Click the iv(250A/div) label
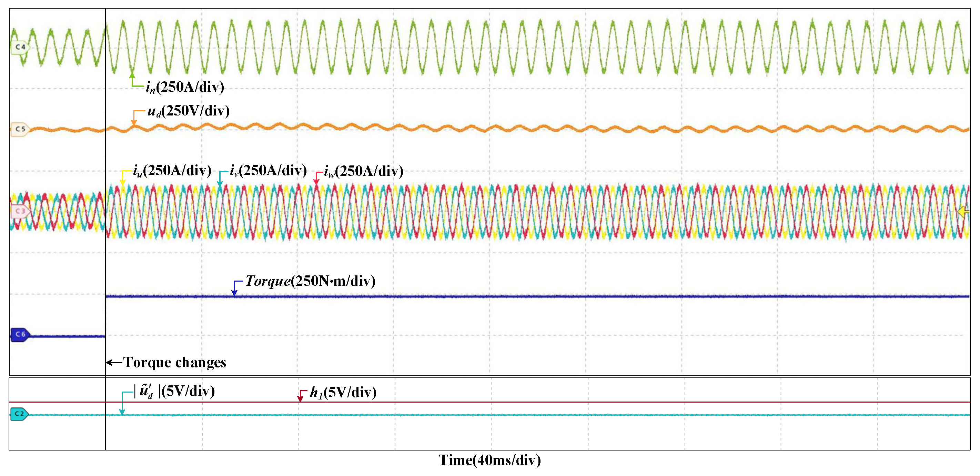Screen dimensions: 980x476 click(x=268, y=171)
